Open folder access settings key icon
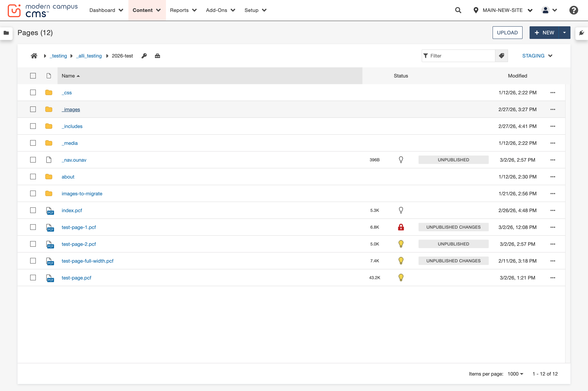 [x=144, y=56]
